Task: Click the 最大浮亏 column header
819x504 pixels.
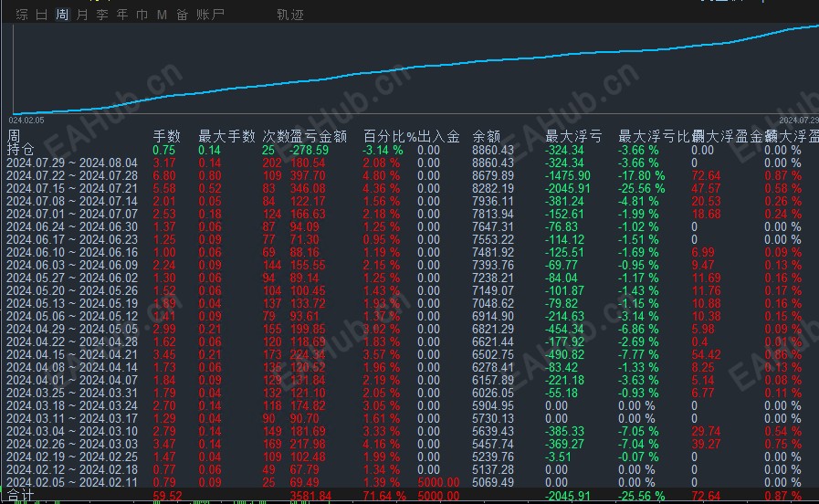Action: [573, 137]
